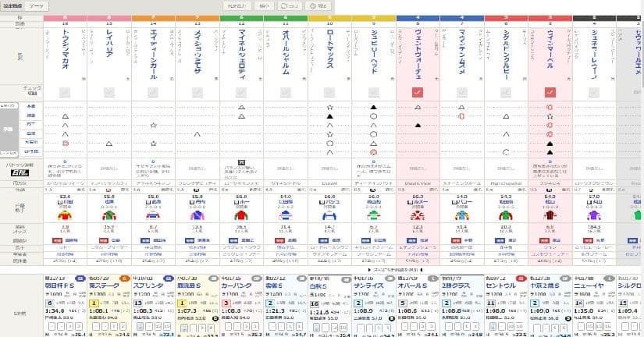Open the オパールS past race link
The width and height of the screenshot is (644, 337).
(x=413, y=286)
